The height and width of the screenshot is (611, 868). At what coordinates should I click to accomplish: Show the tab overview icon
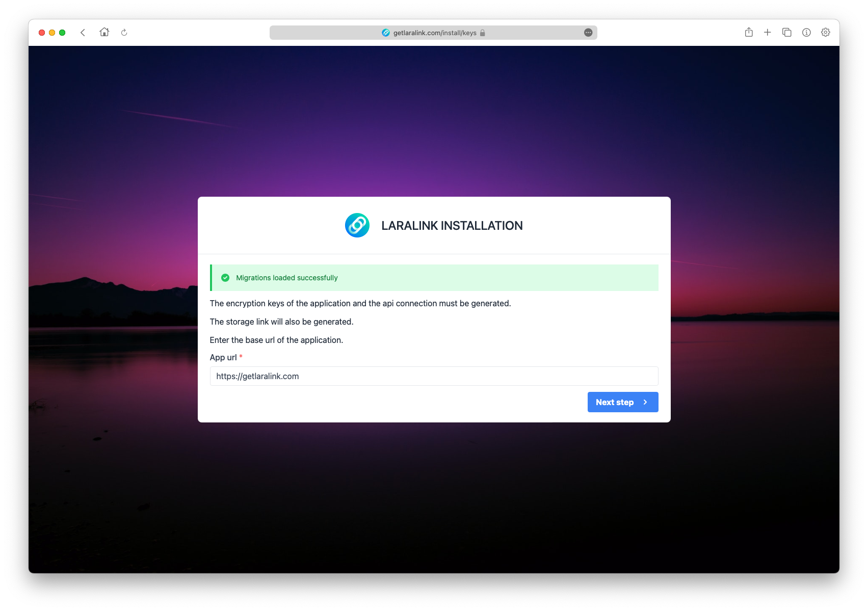[x=786, y=33]
